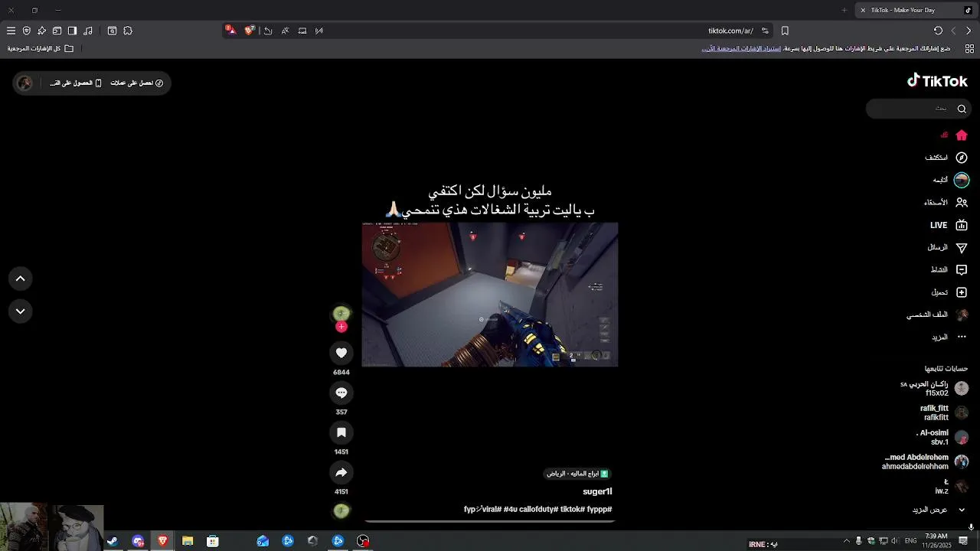Image resolution: width=980 pixels, height=551 pixels.
Task: Expand show more (عرض المزيد) accounts
Action: (939, 510)
